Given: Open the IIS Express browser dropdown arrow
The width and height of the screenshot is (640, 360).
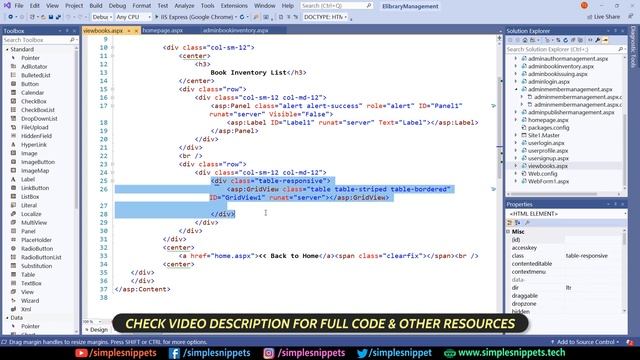Looking at the screenshot, I should click(236, 17).
